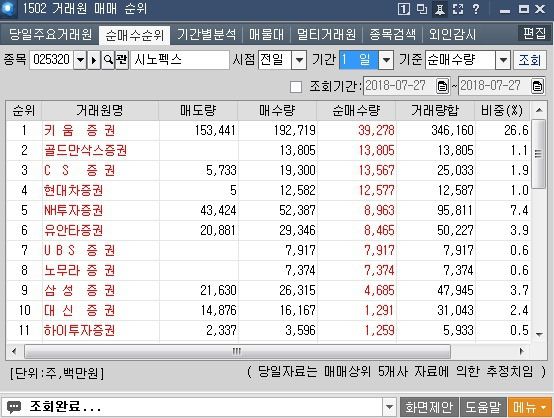Open help with the question mark icon
The width and height of the screenshot is (554, 418).
point(476,9)
